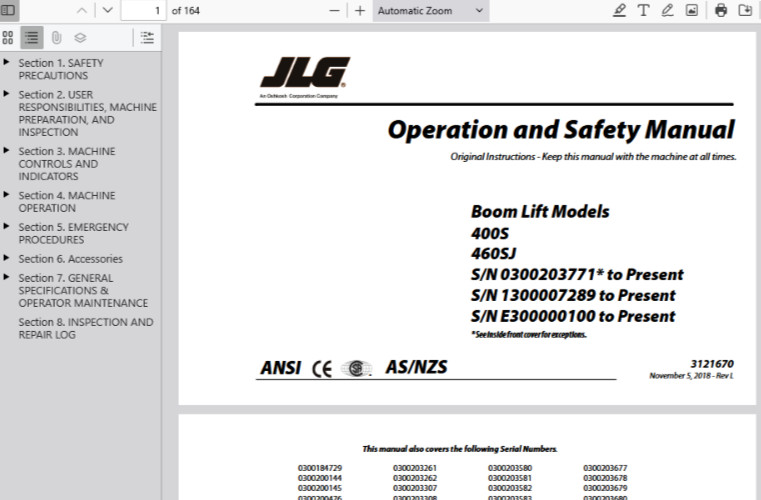
Task: Zoom out with the minus button
Action: click(x=334, y=10)
